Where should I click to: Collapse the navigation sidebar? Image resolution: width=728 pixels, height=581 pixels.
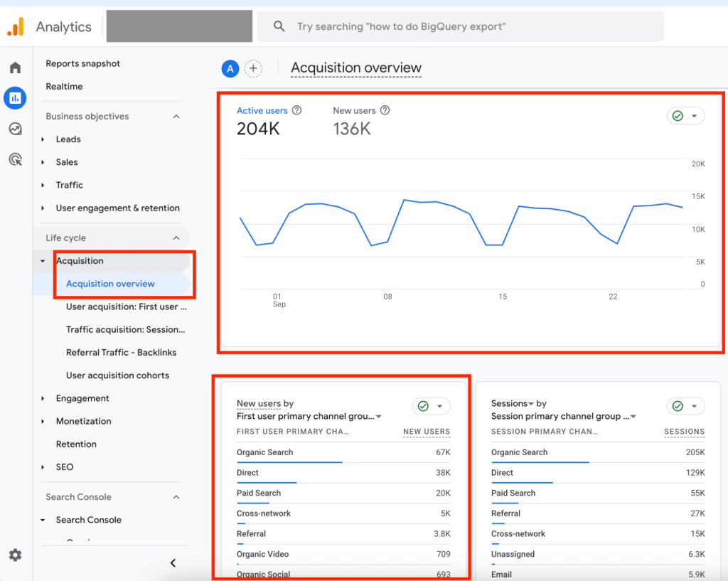[172, 562]
